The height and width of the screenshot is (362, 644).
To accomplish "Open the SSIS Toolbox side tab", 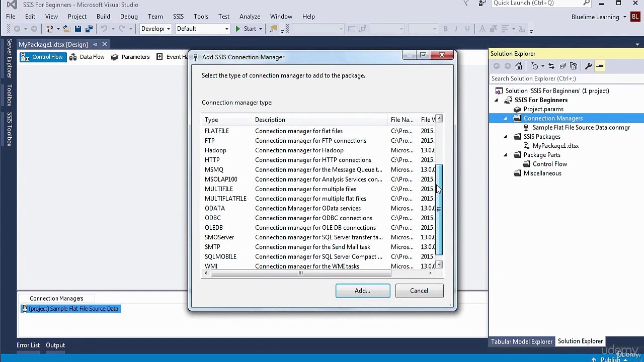I will coord(9,130).
